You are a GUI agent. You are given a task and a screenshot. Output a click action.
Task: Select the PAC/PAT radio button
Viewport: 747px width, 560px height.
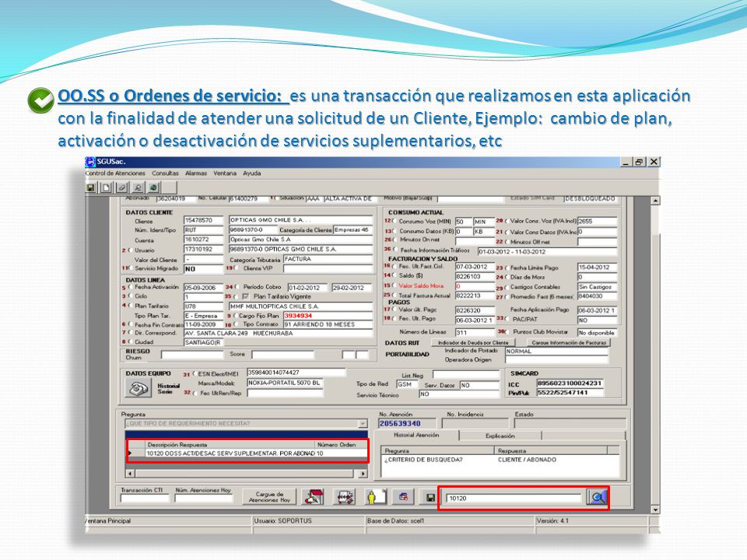click(x=508, y=319)
